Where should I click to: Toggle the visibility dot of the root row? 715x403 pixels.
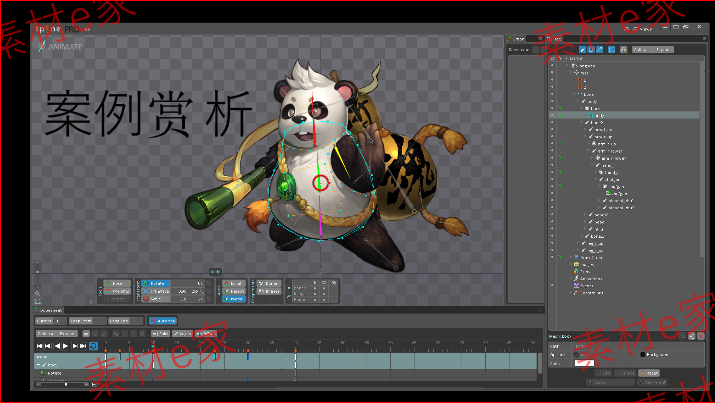552,72
